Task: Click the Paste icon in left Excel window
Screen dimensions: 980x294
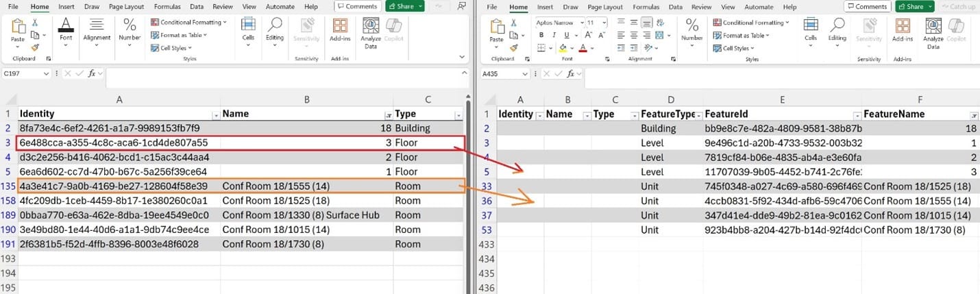Action: (x=18, y=25)
